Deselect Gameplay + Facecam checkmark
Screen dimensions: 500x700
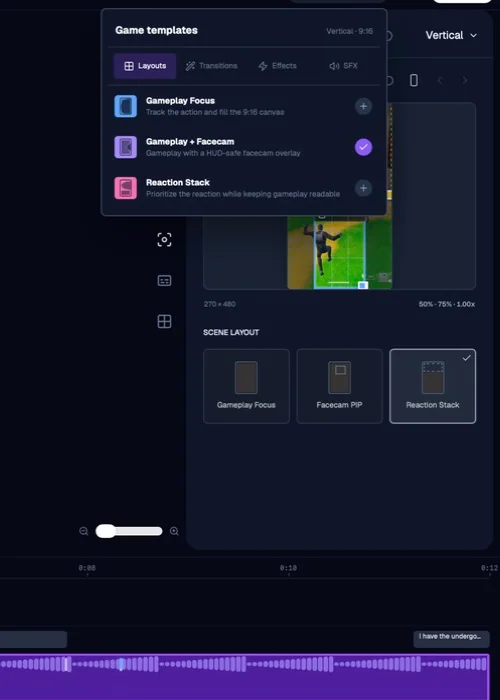pos(363,147)
